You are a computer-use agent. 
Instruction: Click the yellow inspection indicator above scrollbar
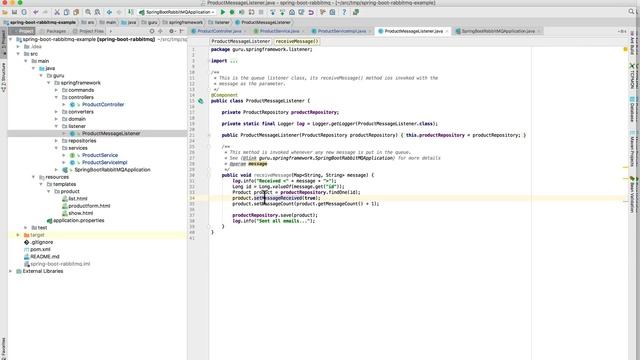[625, 49]
